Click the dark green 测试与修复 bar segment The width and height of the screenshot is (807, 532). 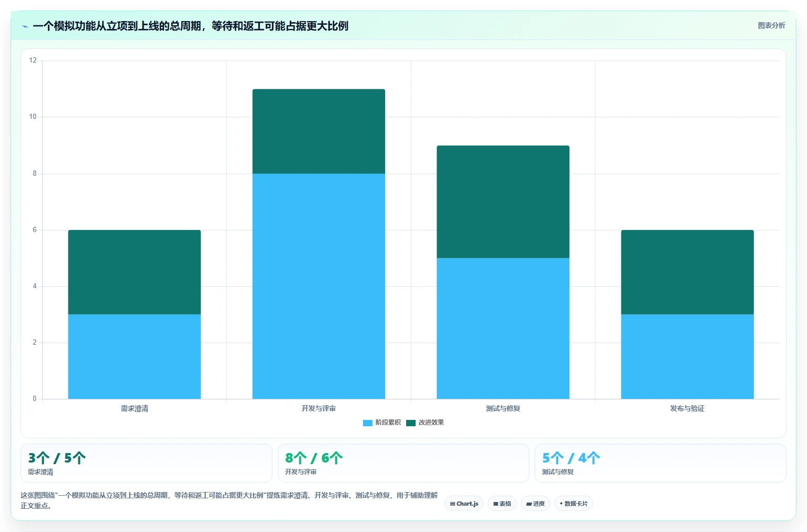(x=503, y=202)
